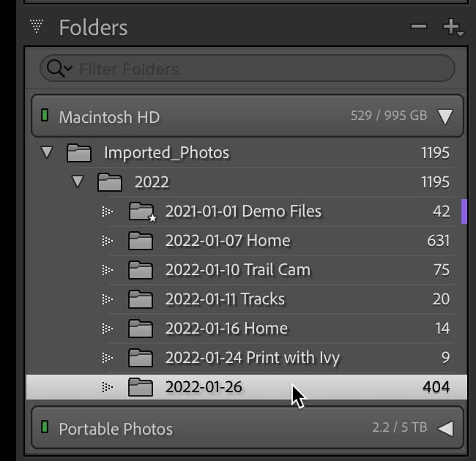Click the minus button to remove folder
This screenshot has width=476, height=461.
pyautogui.click(x=418, y=27)
